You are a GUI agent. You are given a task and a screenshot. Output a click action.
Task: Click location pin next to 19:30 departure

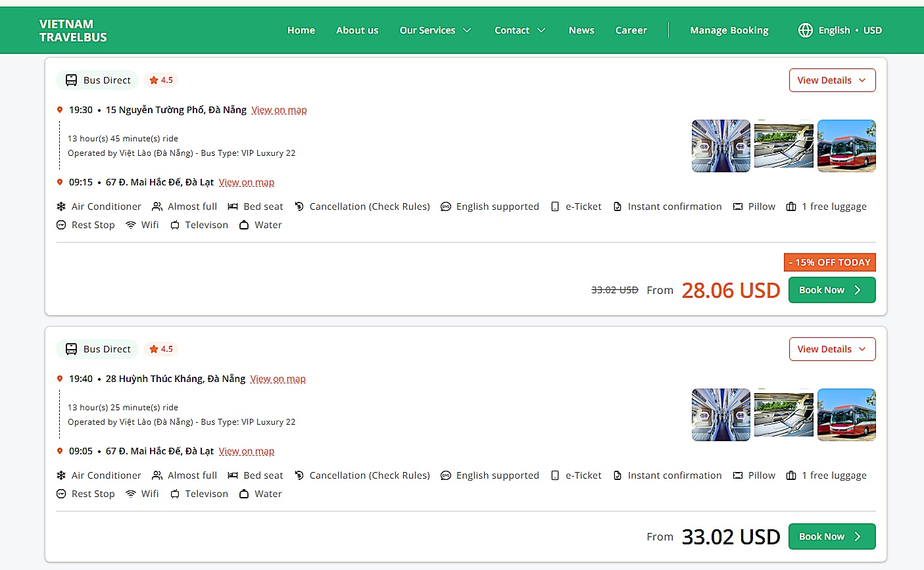pyautogui.click(x=60, y=110)
